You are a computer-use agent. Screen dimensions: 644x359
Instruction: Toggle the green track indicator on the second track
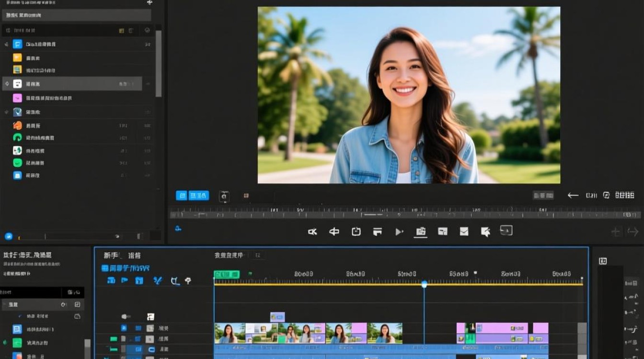114,339
